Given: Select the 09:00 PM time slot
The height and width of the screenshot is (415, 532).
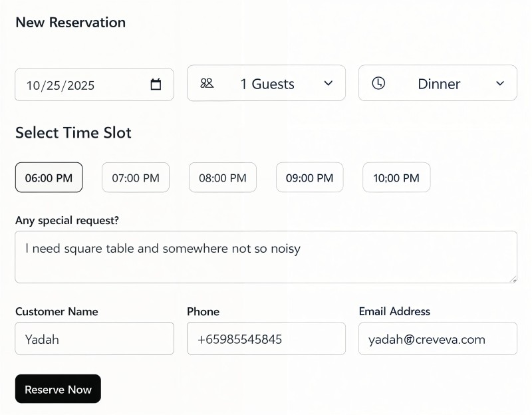Looking at the screenshot, I should point(309,177).
